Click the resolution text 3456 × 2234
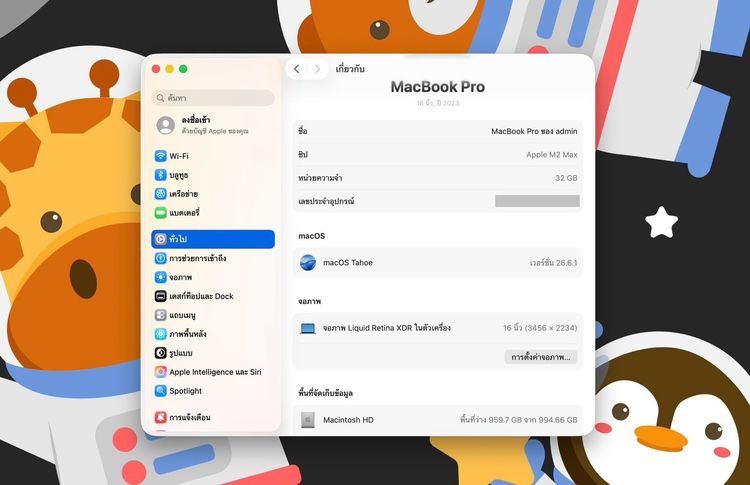The width and height of the screenshot is (750, 485). pos(551,328)
